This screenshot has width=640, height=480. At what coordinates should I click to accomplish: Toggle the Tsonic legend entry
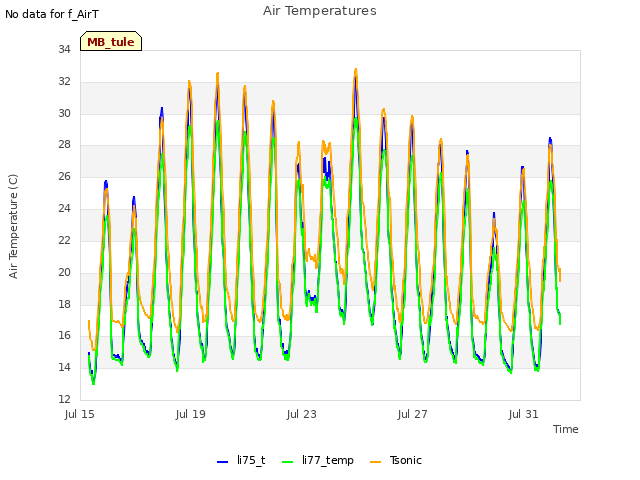coord(396,460)
